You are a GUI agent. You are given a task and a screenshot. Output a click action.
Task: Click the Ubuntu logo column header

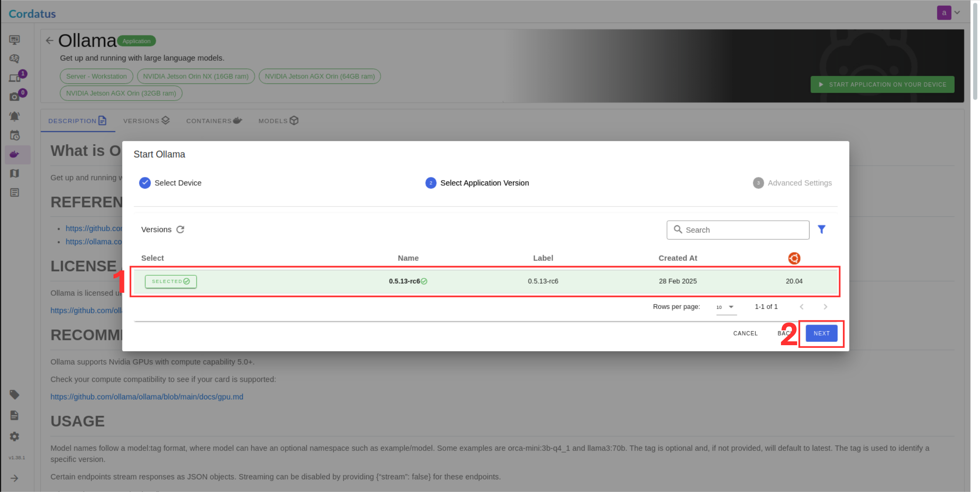coord(794,258)
